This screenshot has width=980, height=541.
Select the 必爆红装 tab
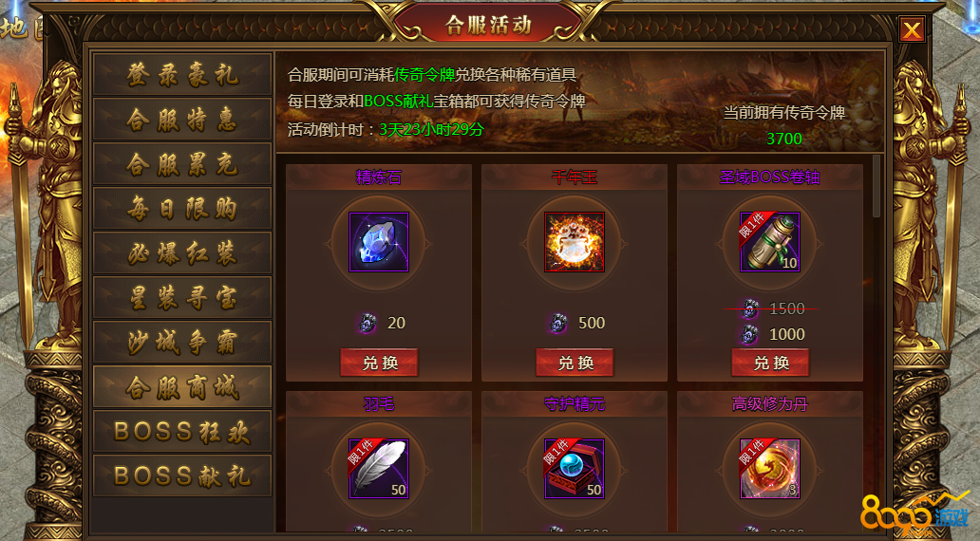point(182,252)
